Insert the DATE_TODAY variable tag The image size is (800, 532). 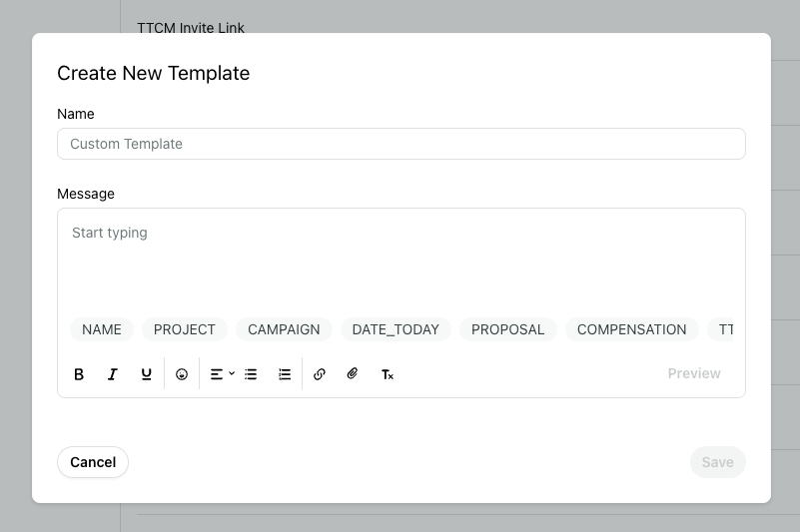click(x=396, y=329)
